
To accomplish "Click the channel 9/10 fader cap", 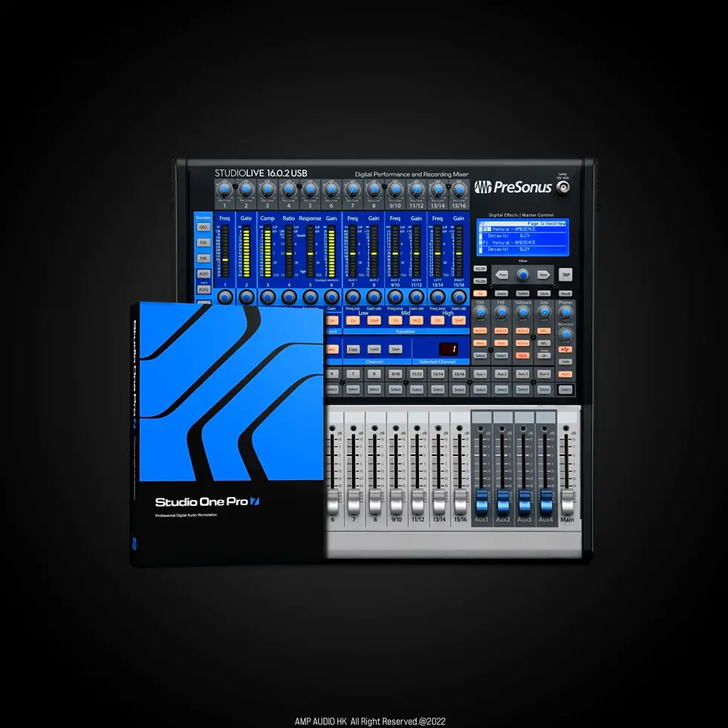I will [x=396, y=501].
